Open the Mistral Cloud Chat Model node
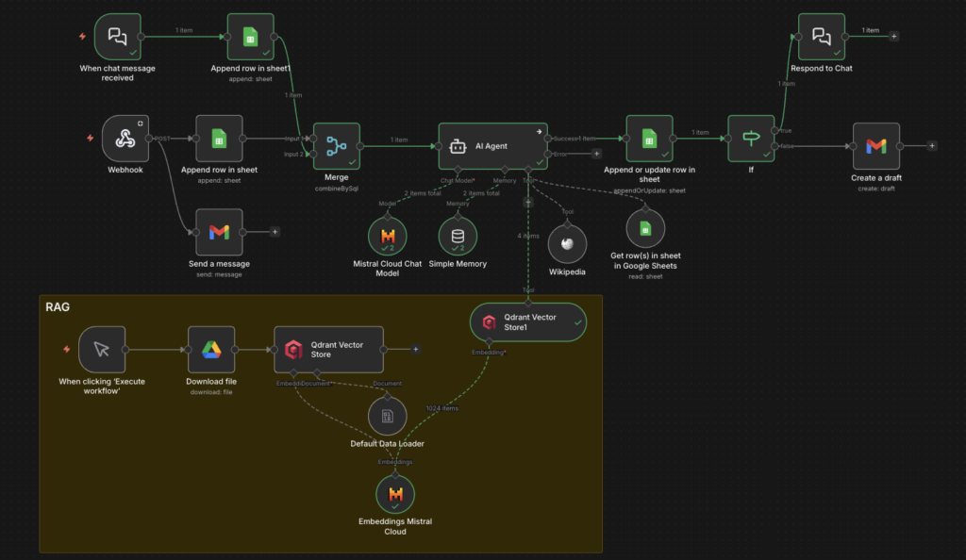The width and height of the screenshot is (966, 560). [x=387, y=236]
